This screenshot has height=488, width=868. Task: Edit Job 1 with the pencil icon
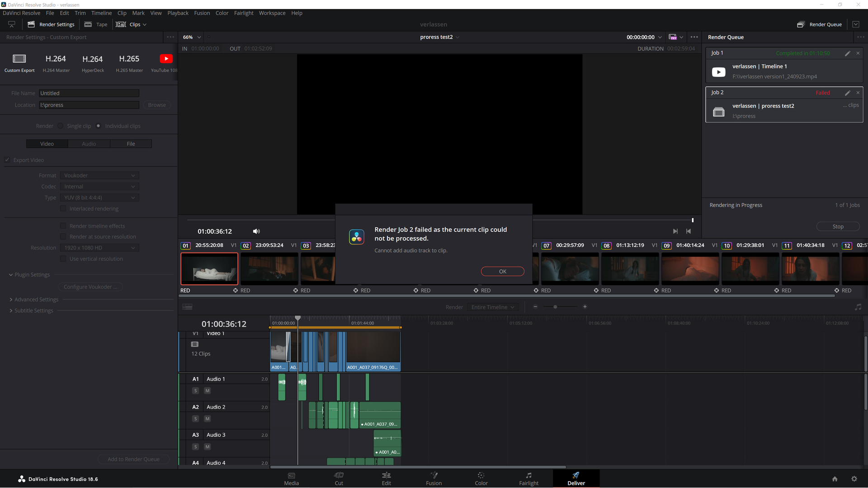(848, 53)
